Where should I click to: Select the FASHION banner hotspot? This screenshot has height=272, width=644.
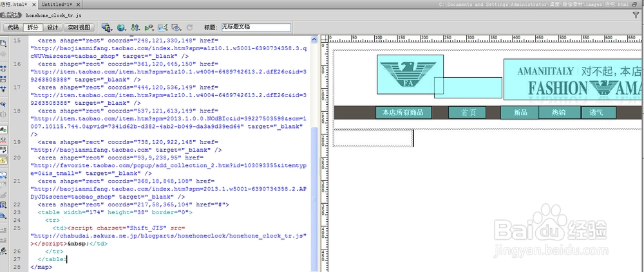click(573, 80)
